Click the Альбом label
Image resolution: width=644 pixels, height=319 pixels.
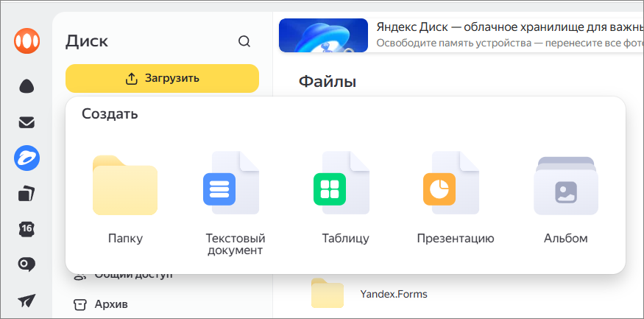click(x=566, y=239)
